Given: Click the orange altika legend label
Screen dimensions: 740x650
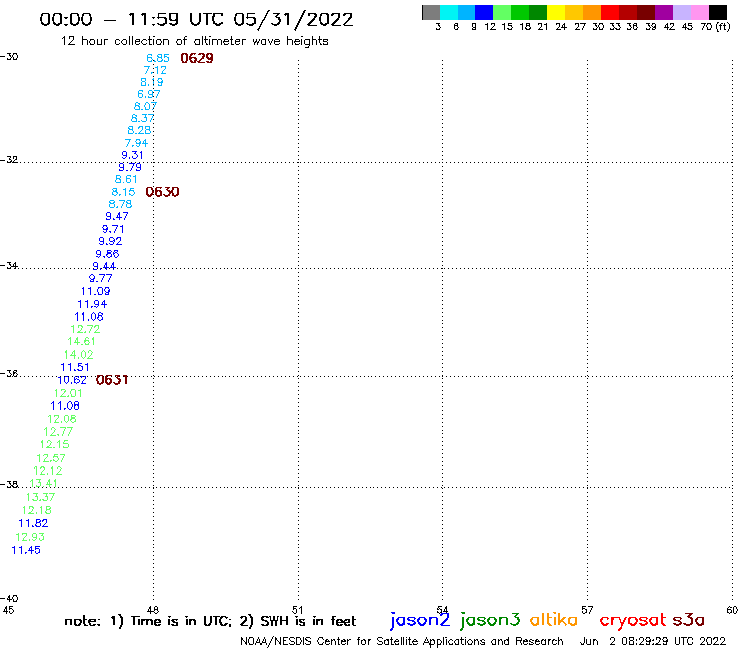Looking at the screenshot, I should click(554, 619).
